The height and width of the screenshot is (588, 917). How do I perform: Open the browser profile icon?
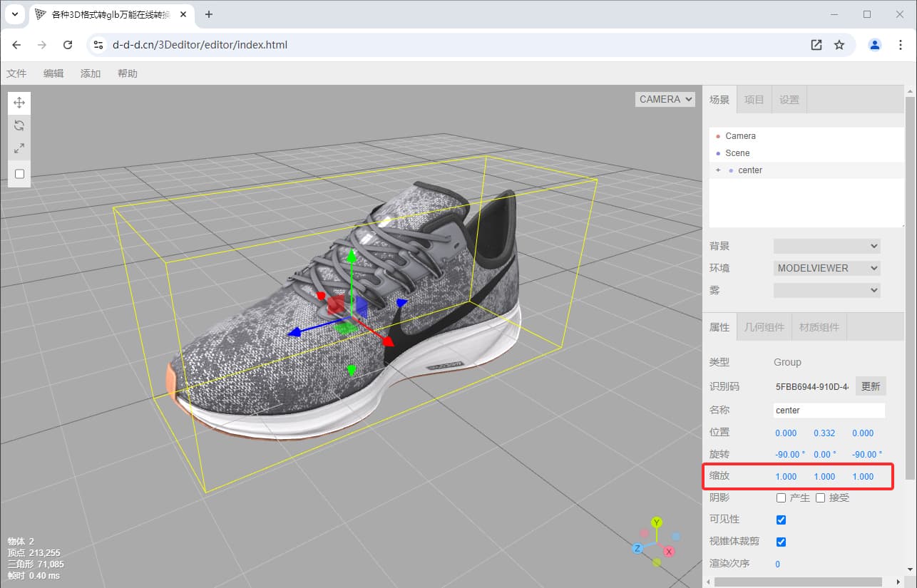pyautogui.click(x=874, y=45)
